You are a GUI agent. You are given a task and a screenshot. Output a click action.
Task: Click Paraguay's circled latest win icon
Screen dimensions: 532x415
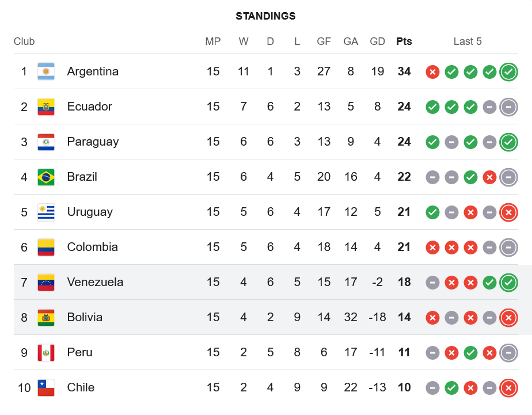pos(508,142)
